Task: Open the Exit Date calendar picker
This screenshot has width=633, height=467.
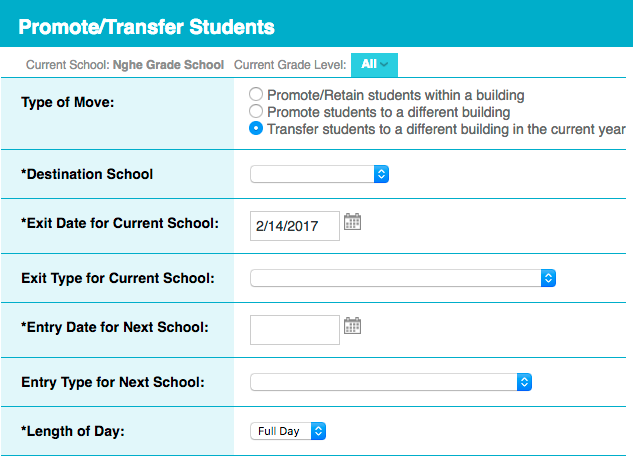Action: (x=352, y=222)
